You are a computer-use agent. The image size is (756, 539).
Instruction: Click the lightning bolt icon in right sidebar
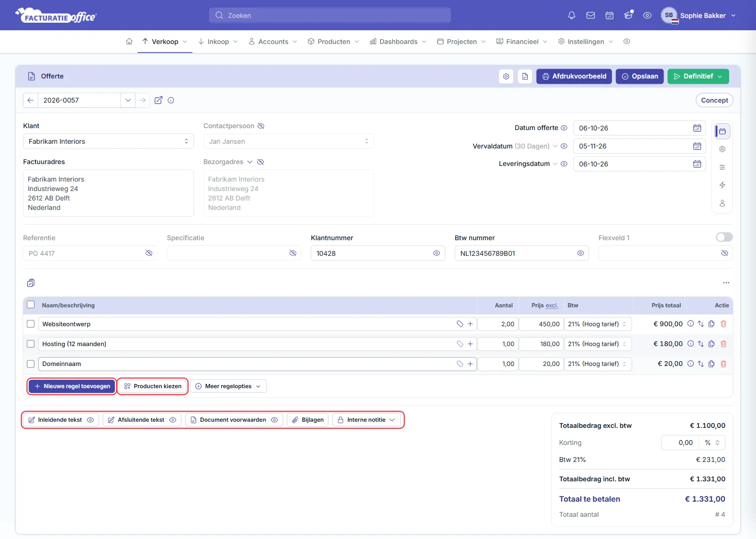click(722, 185)
